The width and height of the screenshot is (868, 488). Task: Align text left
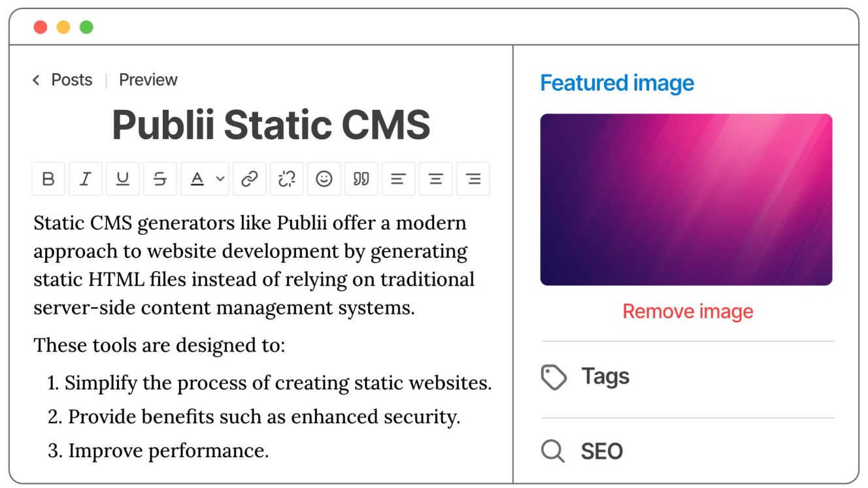(399, 179)
